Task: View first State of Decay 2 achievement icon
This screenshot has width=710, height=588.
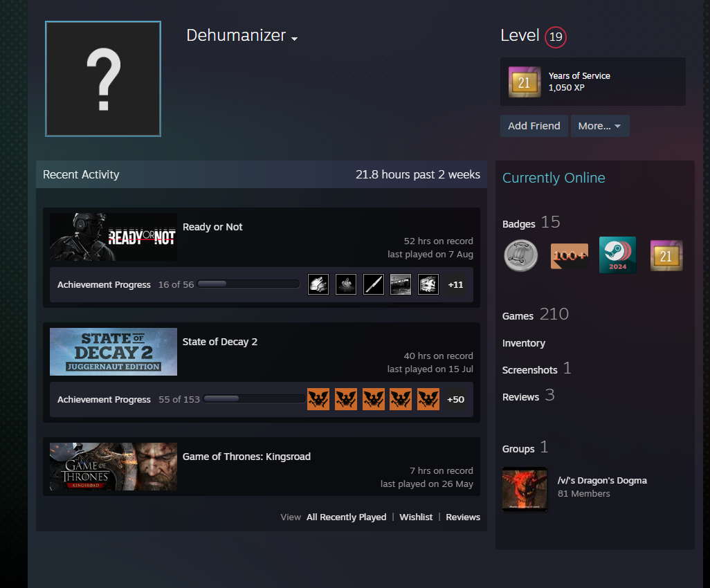Action: 318,399
